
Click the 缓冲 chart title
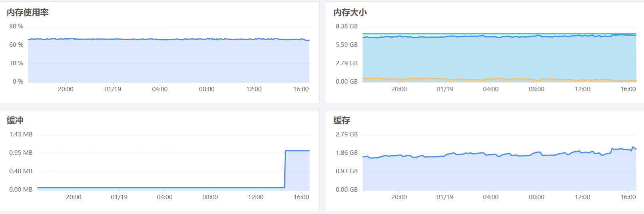pos(15,120)
